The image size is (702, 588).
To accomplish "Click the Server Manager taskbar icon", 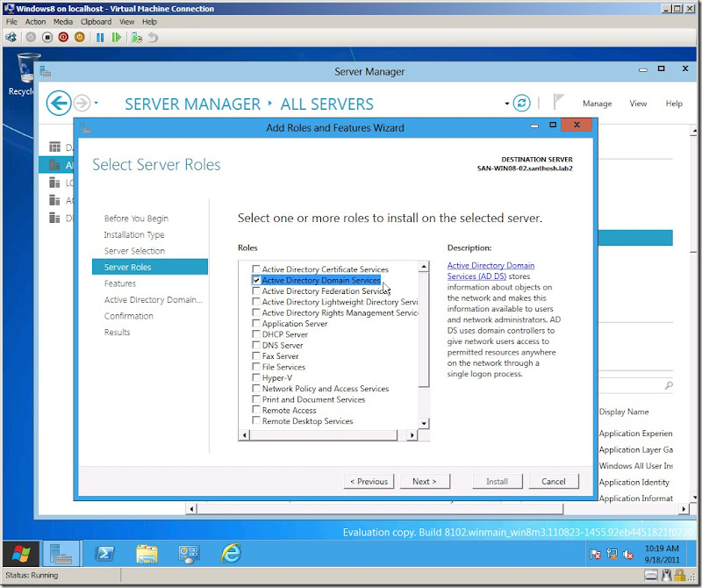I will coord(61,554).
